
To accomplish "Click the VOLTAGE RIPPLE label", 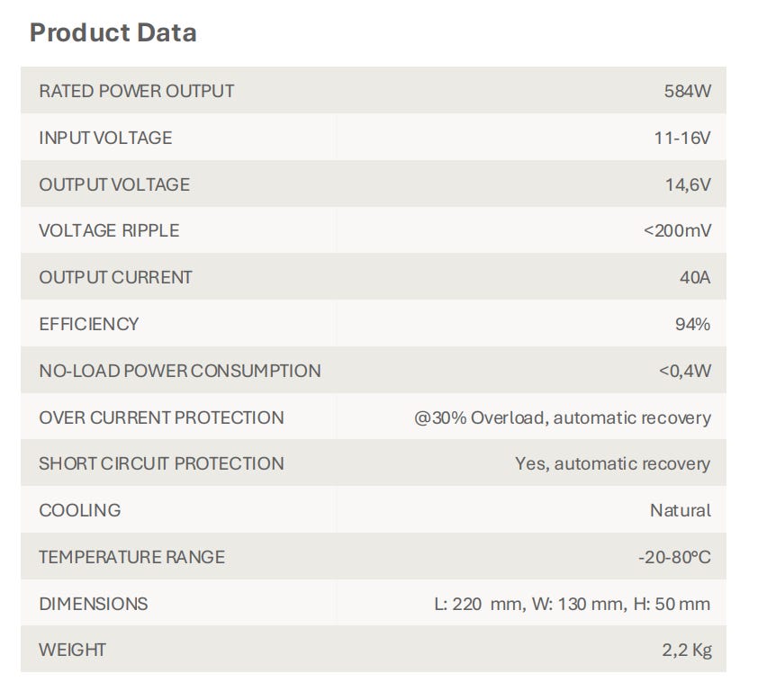I will (x=109, y=230).
